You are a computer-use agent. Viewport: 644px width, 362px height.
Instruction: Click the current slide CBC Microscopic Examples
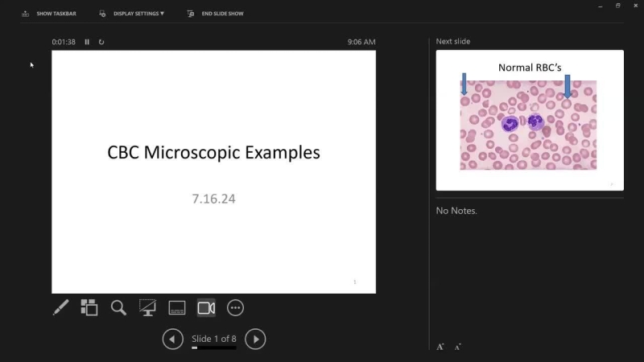pos(213,171)
